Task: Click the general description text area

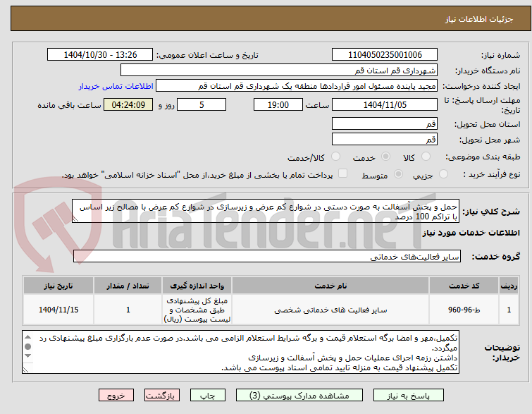Action: click(x=266, y=212)
